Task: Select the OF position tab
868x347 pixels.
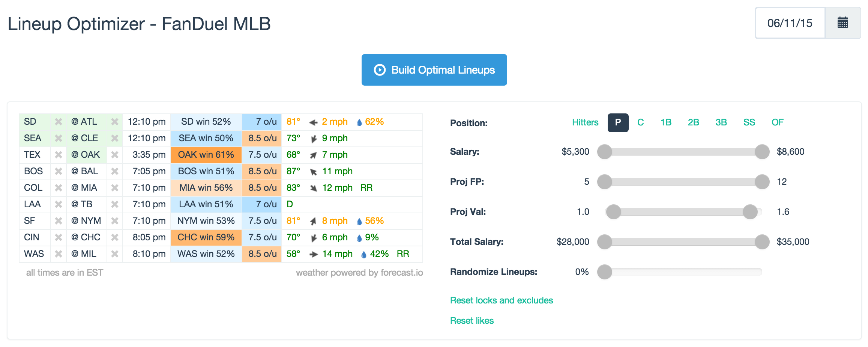Action: click(x=777, y=122)
